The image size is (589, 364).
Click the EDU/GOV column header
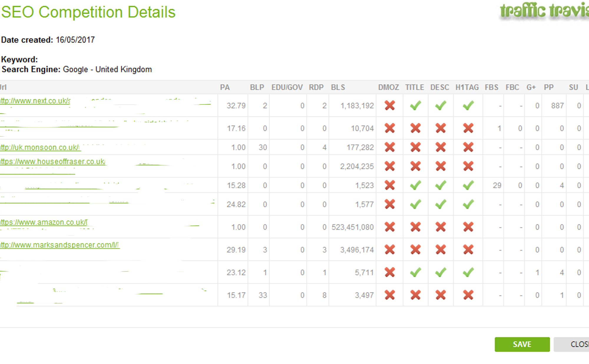click(287, 87)
